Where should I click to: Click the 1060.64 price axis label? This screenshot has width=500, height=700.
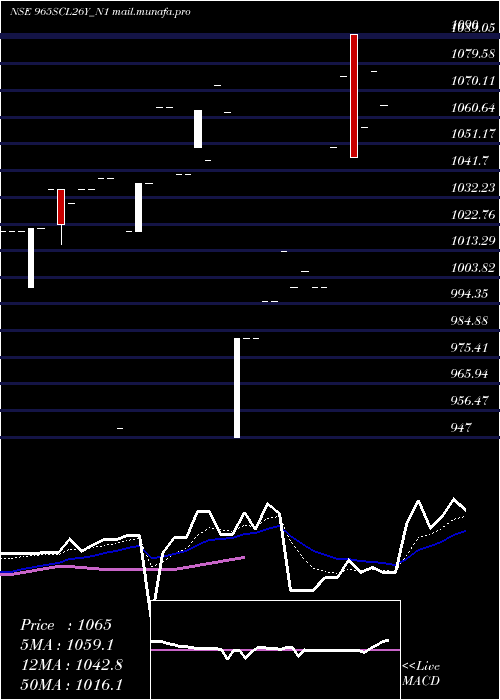pos(473,108)
